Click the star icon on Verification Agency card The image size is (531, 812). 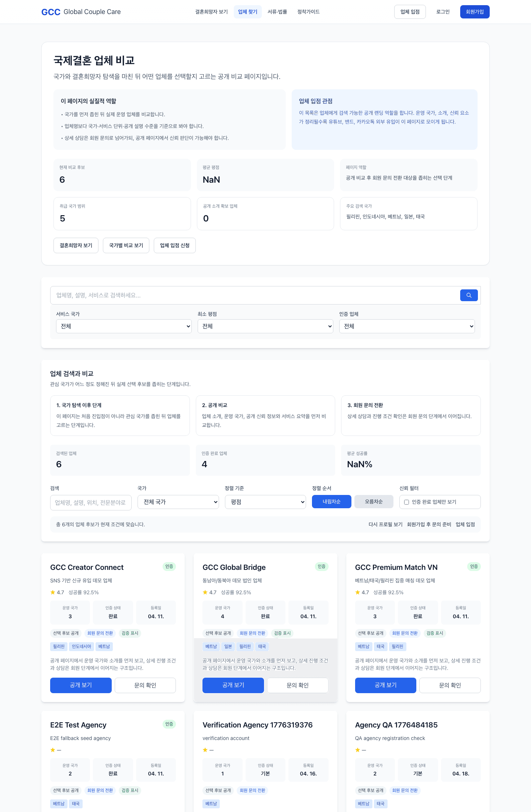[205, 750]
